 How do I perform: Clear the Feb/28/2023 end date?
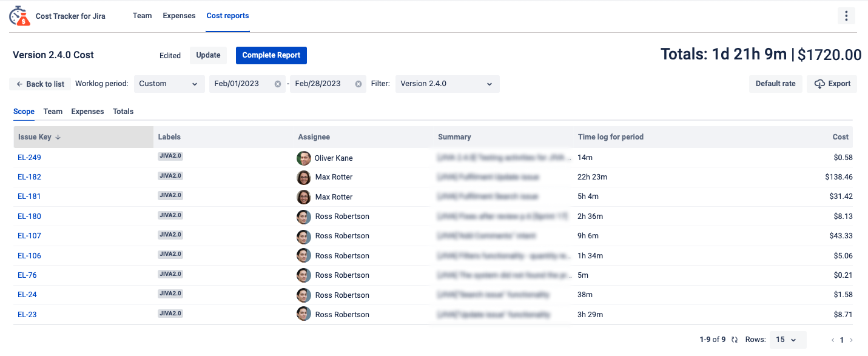tap(358, 84)
